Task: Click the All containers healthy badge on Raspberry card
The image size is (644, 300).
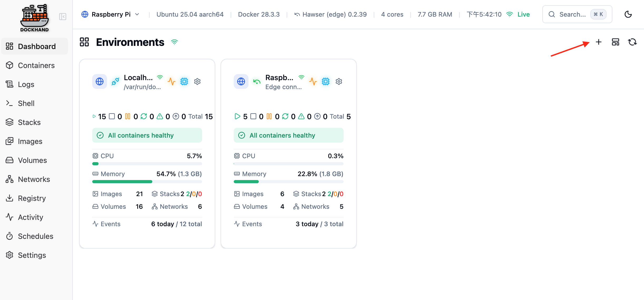Action: 288,135
